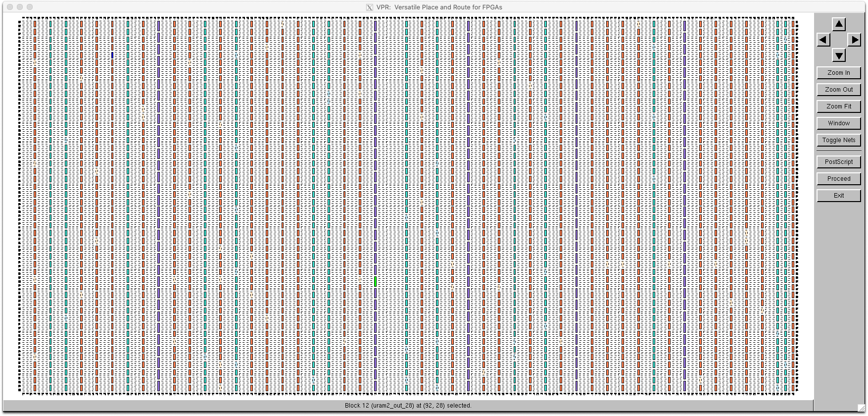The height and width of the screenshot is (416, 868).
Task: Click the gray macOS zoom window button
Action: coord(30,7)
